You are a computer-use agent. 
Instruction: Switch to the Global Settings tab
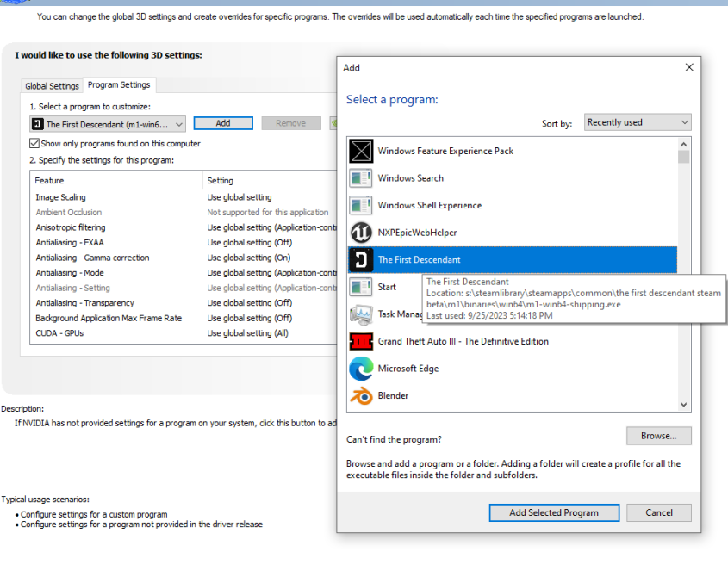coord(52,86)
